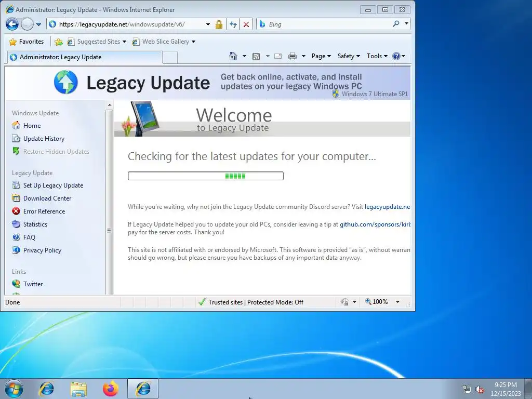Expand the address bar URL dropdown
This screenshot has width=532, height=399.
[x=208, y=24]
